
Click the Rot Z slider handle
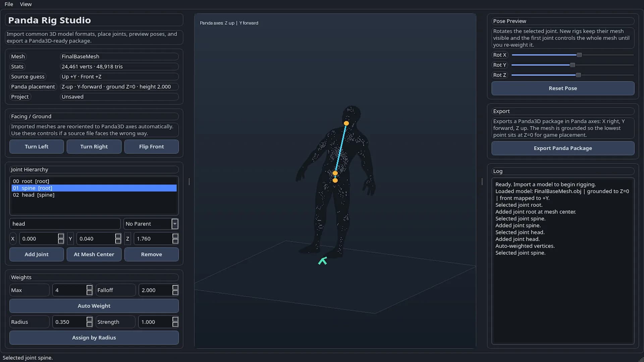pyautogui.click(x=578, y=75)
